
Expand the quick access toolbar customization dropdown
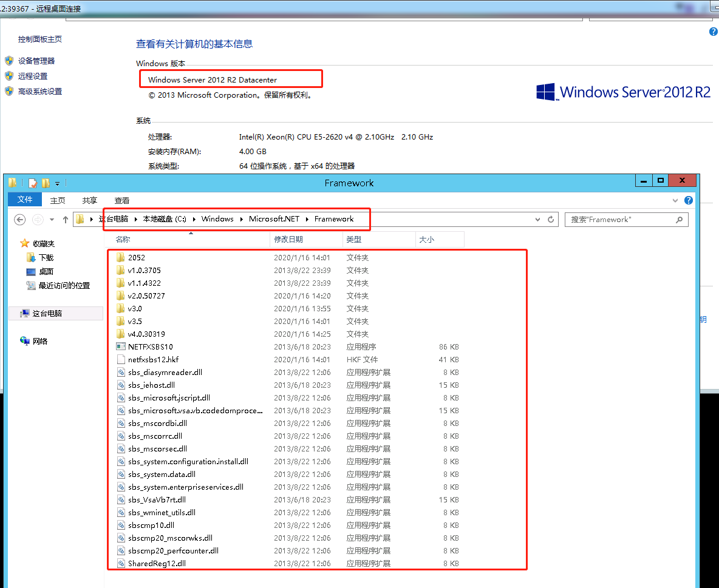pyautogui.click(x=57, y=183)
